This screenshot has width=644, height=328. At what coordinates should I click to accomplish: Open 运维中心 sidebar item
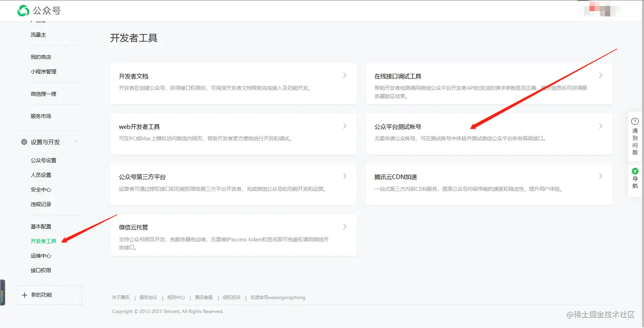pos(41,256)
